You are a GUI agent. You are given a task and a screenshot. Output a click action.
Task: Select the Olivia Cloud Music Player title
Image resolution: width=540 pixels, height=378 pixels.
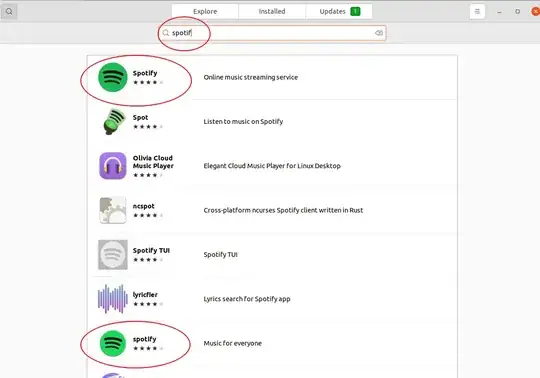click(x=153, y=162)
